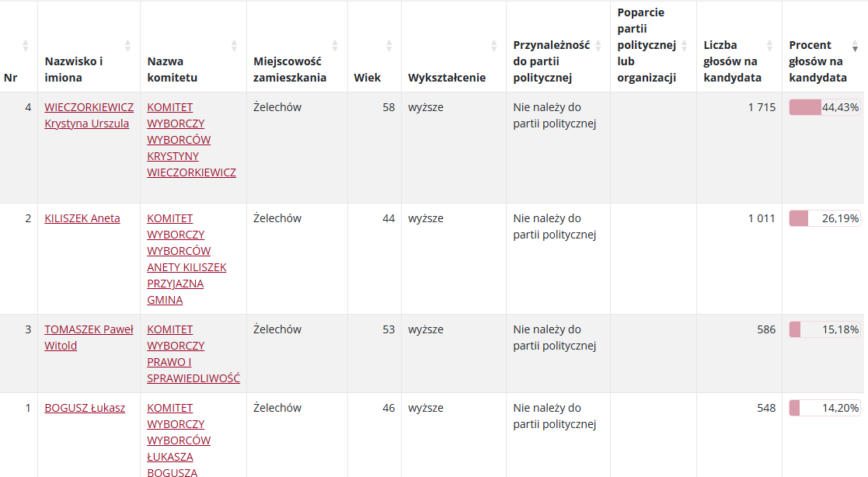
Task: Sort by Miejscowość zamieszkania arrows
Action: tap(335, 46)
